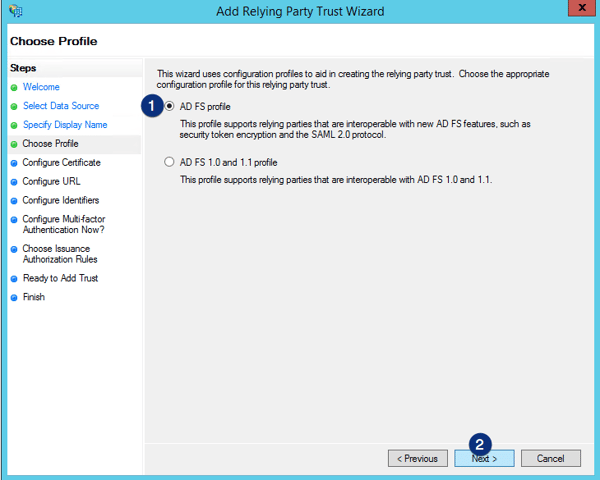Select the AD FS profile radio button
This screenshot has width=600, height=480.
click(170, 106)
